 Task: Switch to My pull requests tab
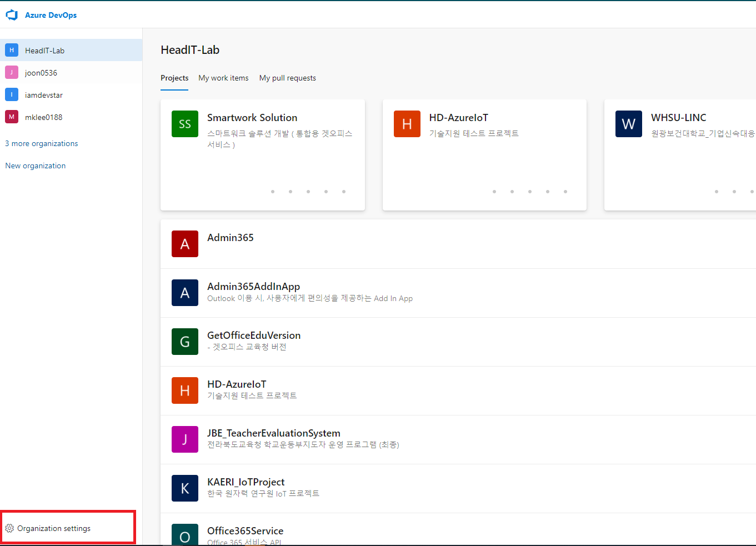click(288, 78)
